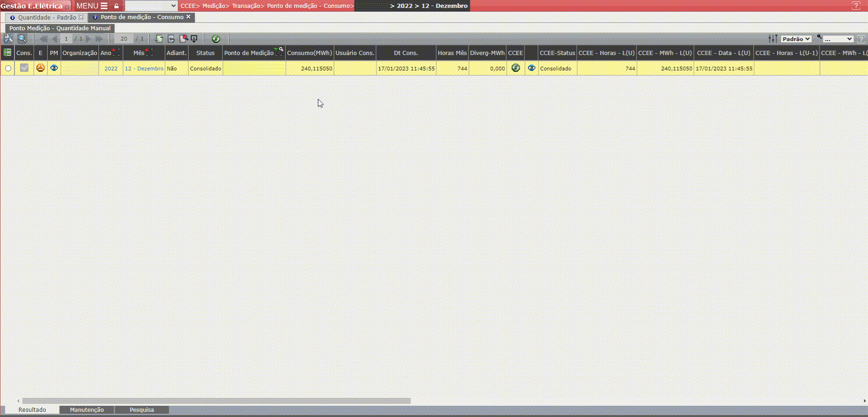Expand the blank dropdown beside the padlock
Viewport: 868px width, 417px height.
(151, 6)
